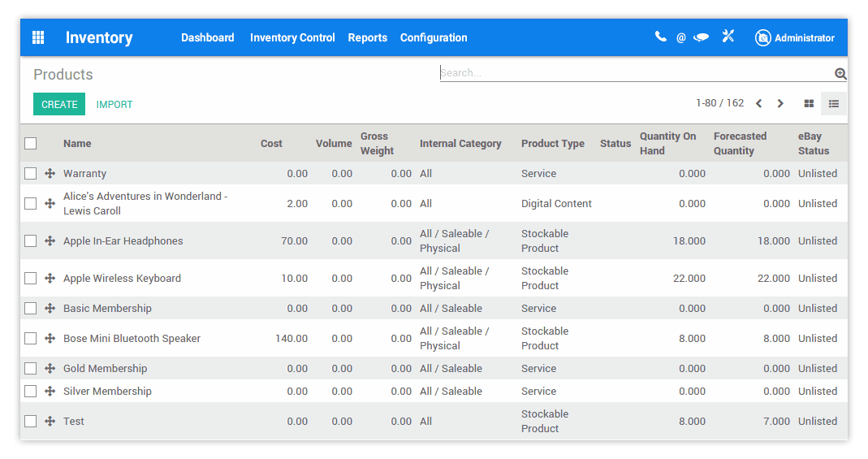868x459 pixels.
Task: Click the phone call icon
Action: point(660,37)
